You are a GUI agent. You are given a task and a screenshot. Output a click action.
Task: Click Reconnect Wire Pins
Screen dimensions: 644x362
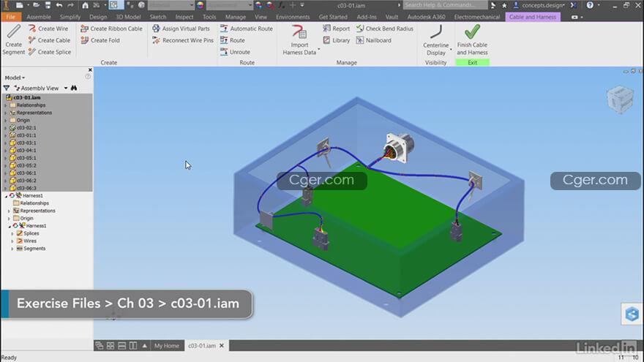click(183, 40)
